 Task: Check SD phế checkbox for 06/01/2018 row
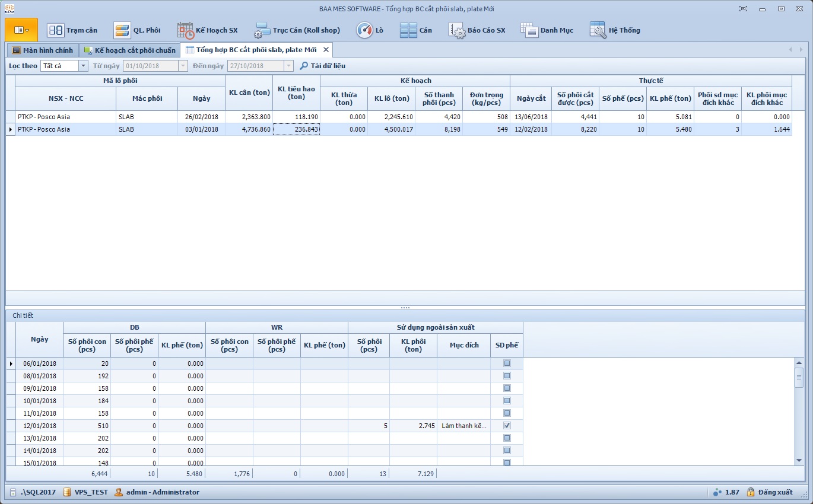coord(507,363)
